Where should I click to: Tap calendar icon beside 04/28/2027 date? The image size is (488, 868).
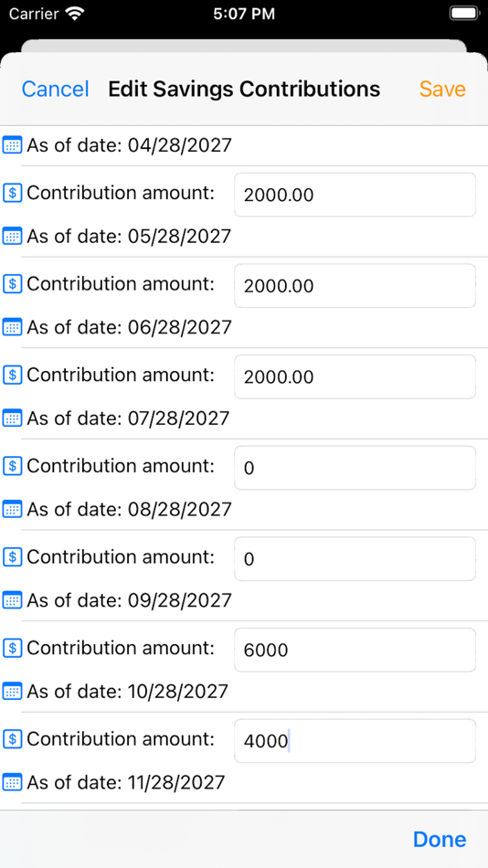click(12, 145)
